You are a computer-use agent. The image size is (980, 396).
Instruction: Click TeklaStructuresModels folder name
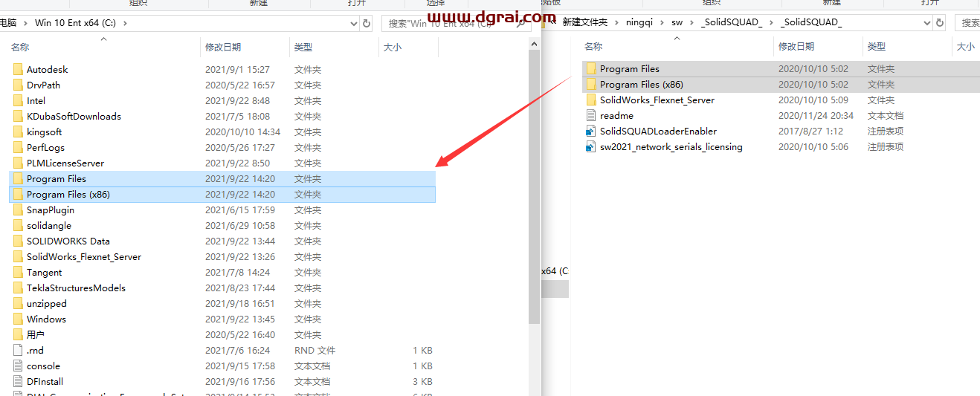coord(76,288)
